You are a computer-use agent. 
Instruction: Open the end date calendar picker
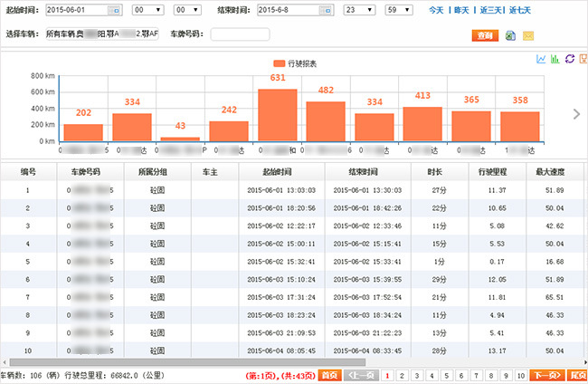pyautogui.click(x=327, y=10)
